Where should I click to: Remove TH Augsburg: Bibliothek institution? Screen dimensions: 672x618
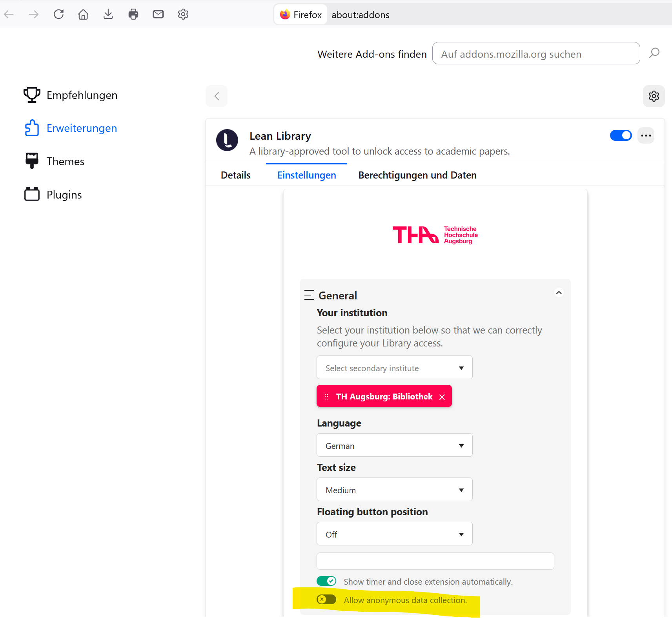pyautogui.click(x=442, y=397)
